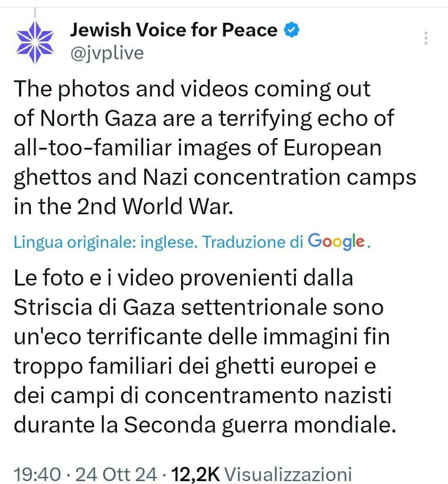
Task: Open the three-dot more options menu
Action: tap(426, 38)
